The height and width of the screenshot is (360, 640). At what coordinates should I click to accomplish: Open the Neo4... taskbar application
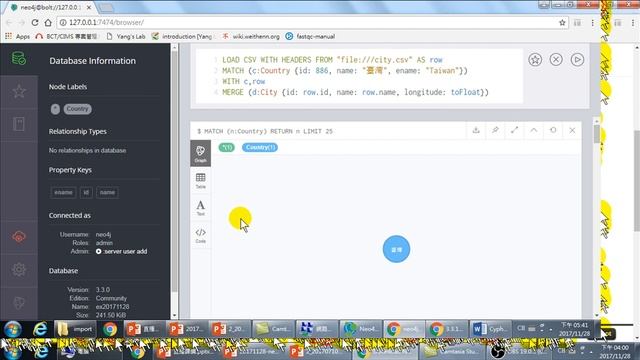pos(360,329)
